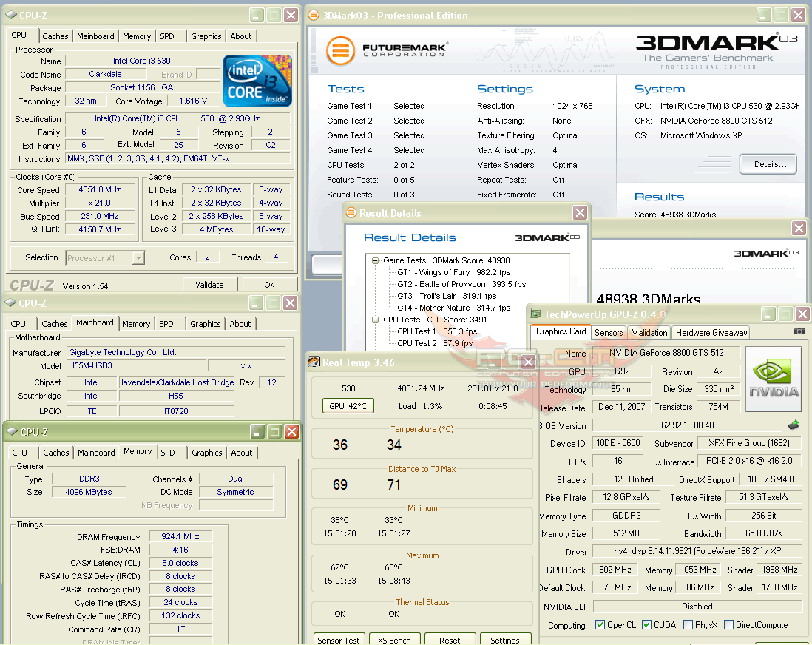The width and height of the screenshot is (812, 645).
Task: Select the GT4 - Mother Nature row
Action: point(453,308)
